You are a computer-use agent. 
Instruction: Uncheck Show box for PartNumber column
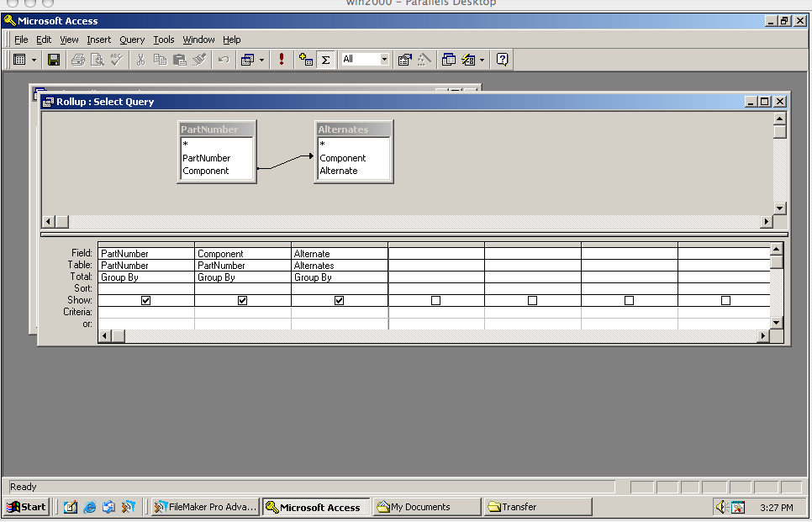click(x=146, y=300)
